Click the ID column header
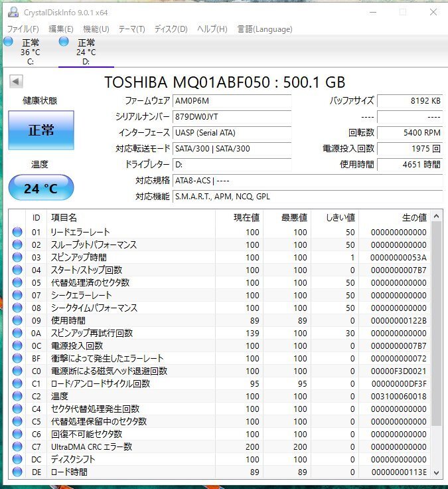The height and width of the screenshot is (489, 448). point(36,217)
